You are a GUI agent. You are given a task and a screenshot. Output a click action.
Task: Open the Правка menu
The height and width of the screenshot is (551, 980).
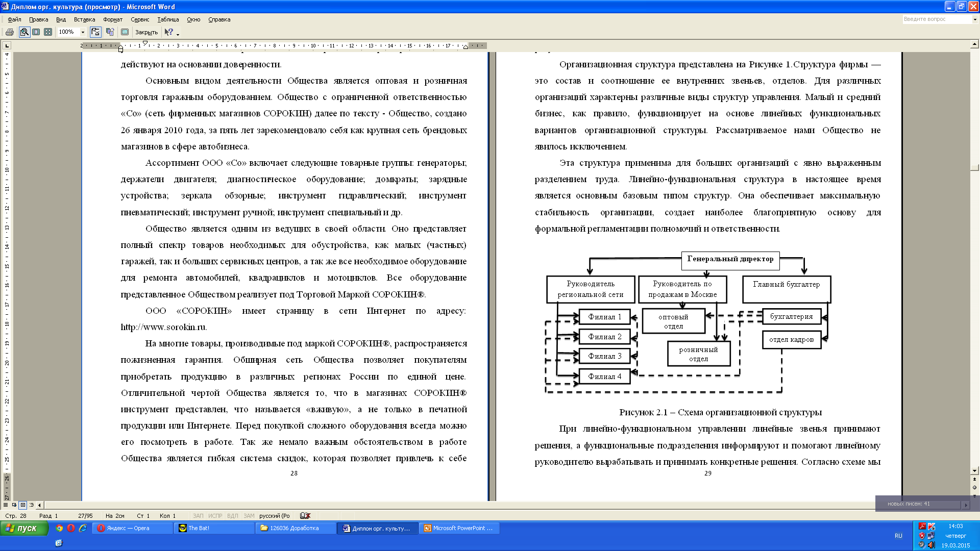point(38,19)
